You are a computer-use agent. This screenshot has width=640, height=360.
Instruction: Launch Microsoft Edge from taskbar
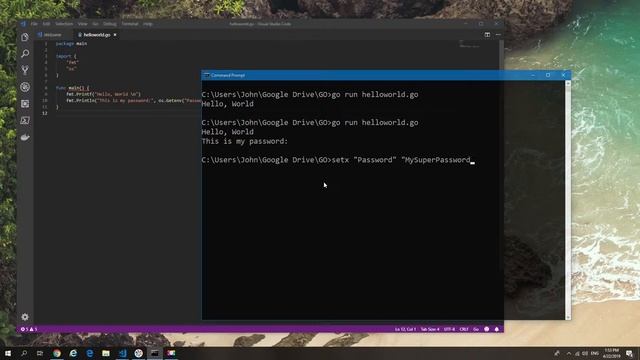(x=89, y=353)
